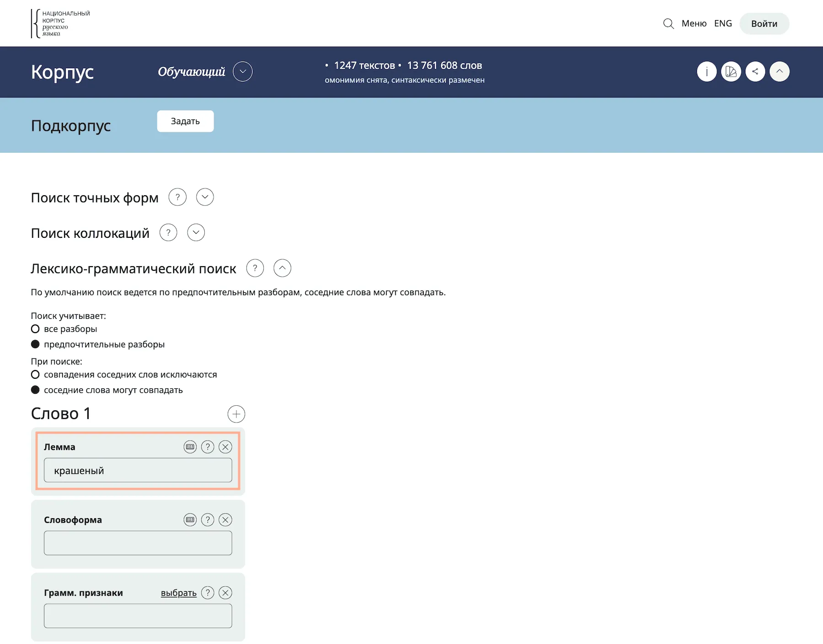Show help for the Лемма field
This screenshot has width=823, height=644.
point(208,447)
